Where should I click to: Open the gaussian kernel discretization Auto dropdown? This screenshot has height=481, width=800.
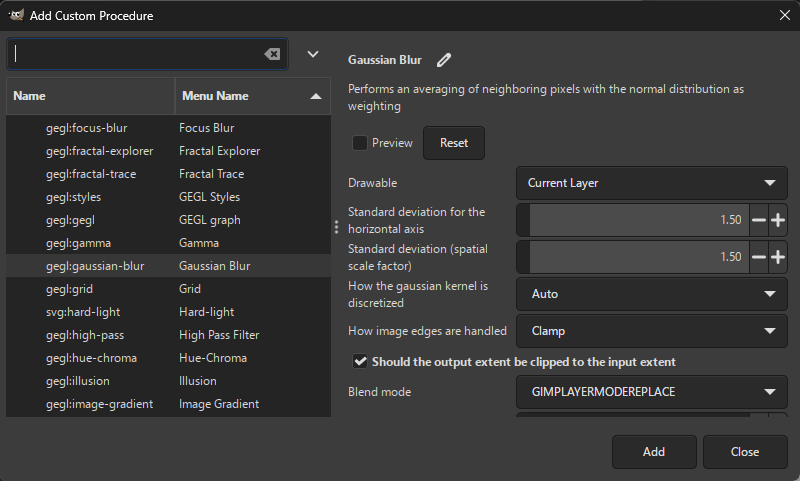pyautogui.click(x=651, y=294)
